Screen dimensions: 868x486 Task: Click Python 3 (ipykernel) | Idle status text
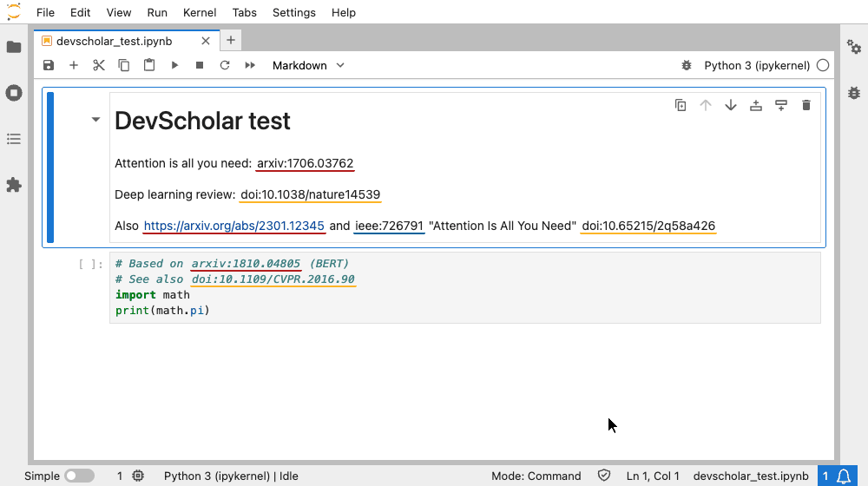(x=231, y=476)
